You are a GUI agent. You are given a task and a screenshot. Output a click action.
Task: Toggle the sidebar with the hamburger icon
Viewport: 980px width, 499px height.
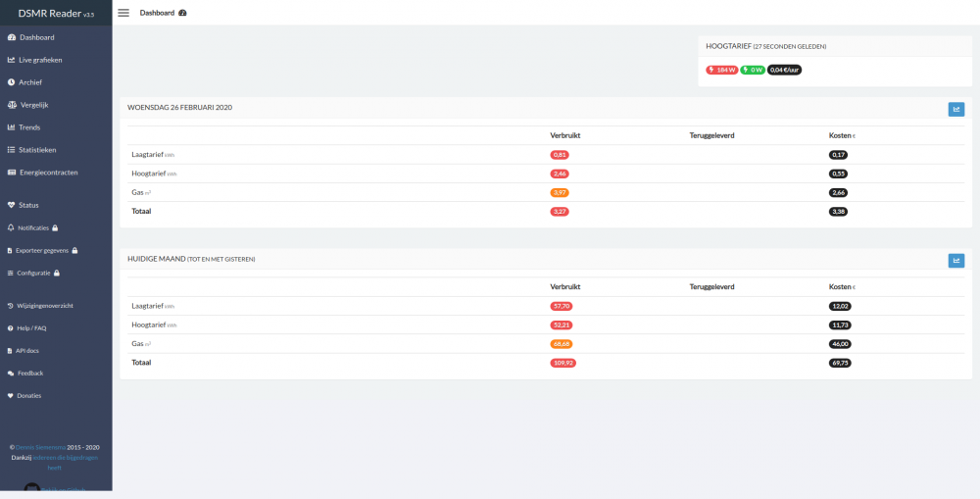123,13
